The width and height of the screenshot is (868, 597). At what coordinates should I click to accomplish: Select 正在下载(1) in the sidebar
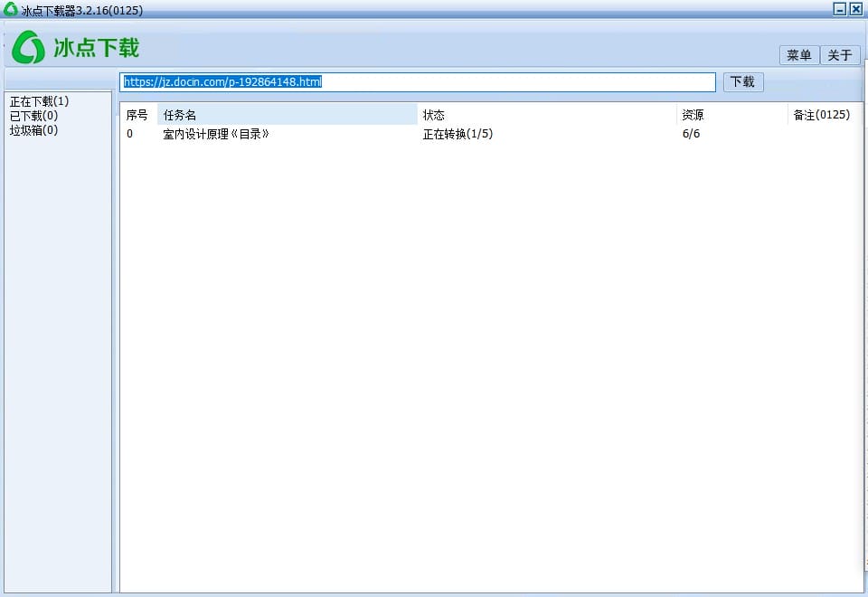39,101
